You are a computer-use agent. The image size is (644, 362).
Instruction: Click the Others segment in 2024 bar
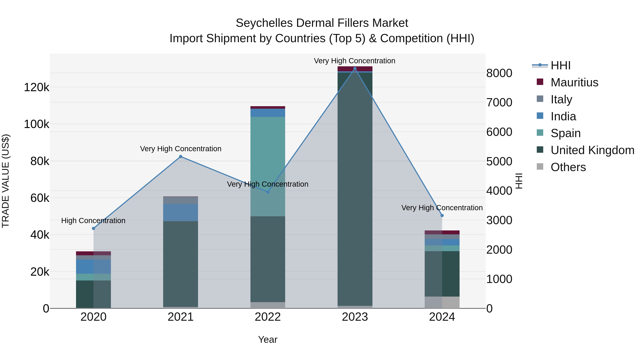pyautogui.click(x=442, y=302)
